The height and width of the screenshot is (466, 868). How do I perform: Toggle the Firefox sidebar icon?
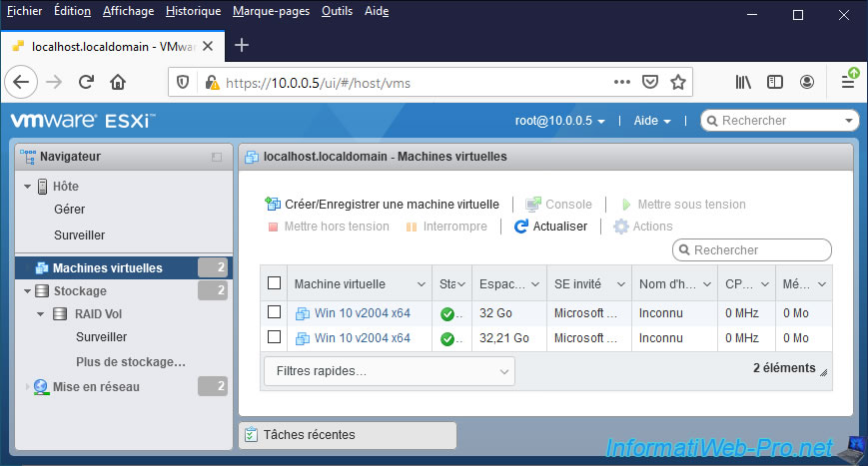(x=775, y=83)
